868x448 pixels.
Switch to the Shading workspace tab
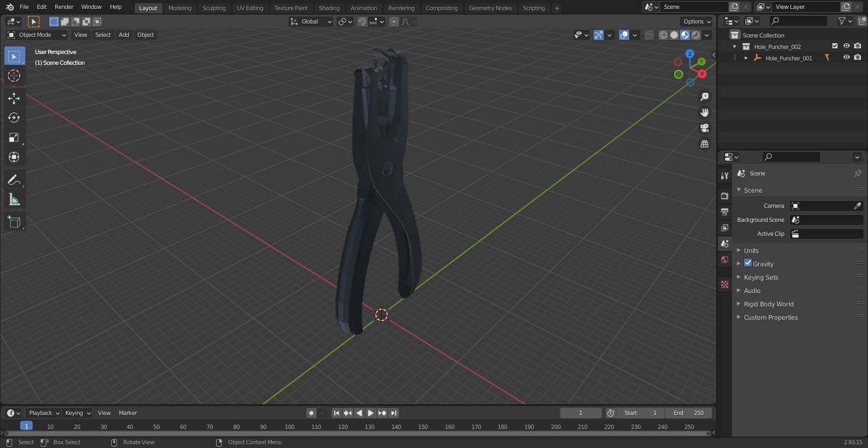[x=329, y=8]
